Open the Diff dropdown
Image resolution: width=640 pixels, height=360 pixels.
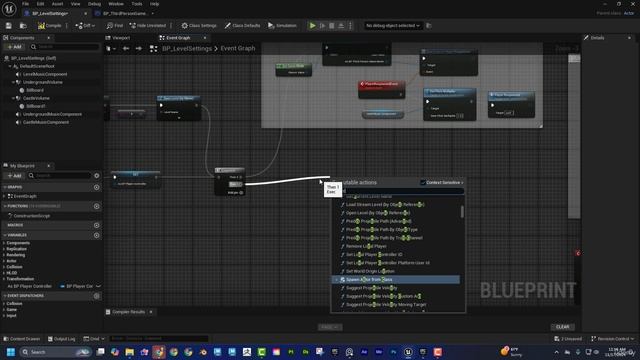point(85,25)
